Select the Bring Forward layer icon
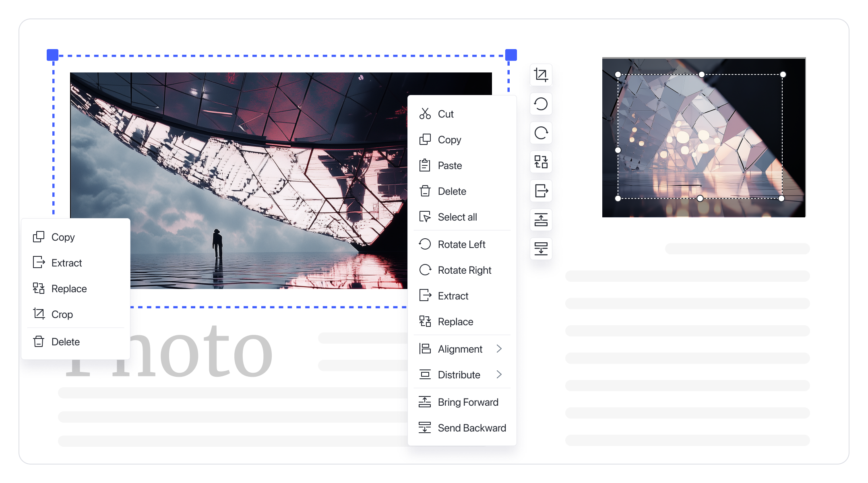Screen dimensions: 868x483 (540, 219)
